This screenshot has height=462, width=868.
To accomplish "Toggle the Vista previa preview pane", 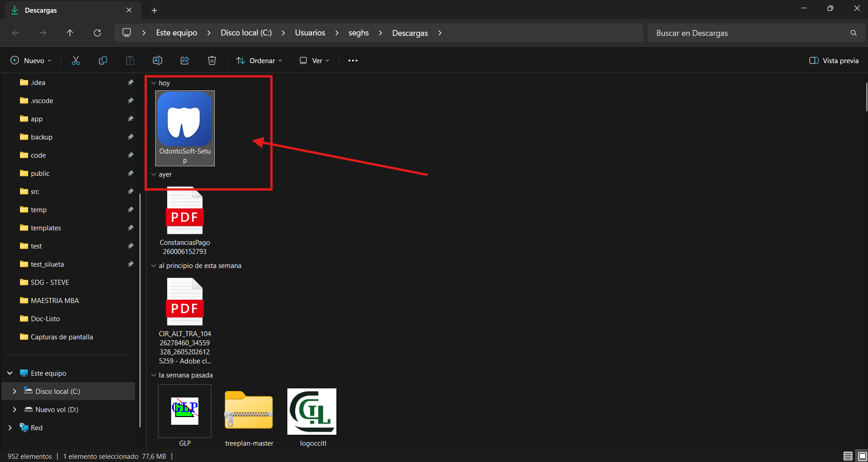I will click(834, 60).
